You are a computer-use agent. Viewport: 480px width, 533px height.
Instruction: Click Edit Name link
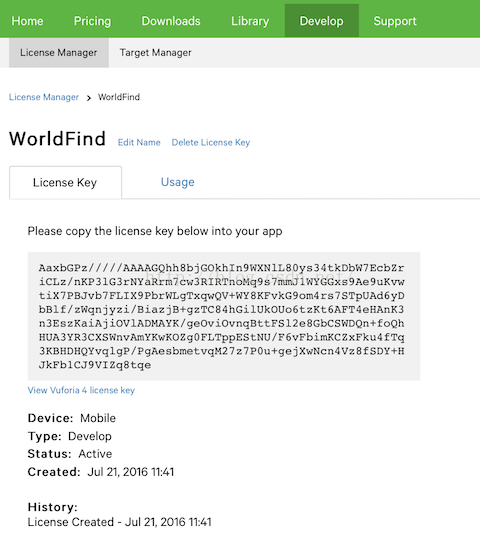click(x=139, y=142)
